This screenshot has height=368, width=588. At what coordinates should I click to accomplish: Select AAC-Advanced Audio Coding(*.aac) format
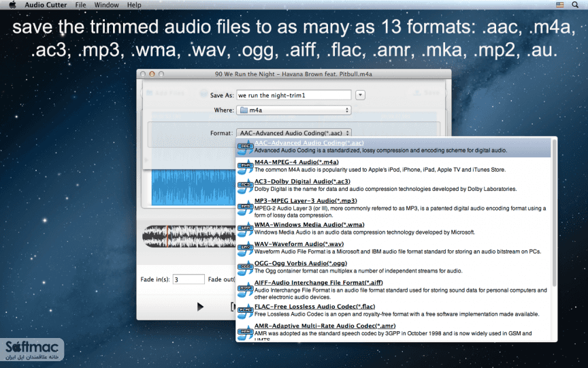[x=394, y=147]
